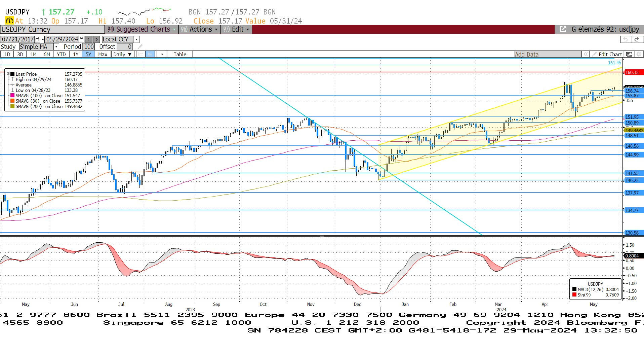Screen dimensions: 644x349
Task: Open chart settings gear icon
Action: coord(639,54)
